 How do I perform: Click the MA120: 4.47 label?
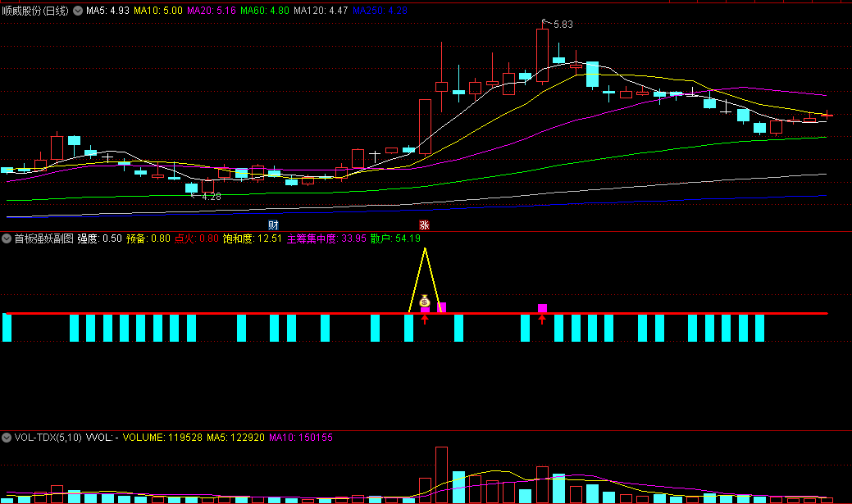[x=321, y=11]
